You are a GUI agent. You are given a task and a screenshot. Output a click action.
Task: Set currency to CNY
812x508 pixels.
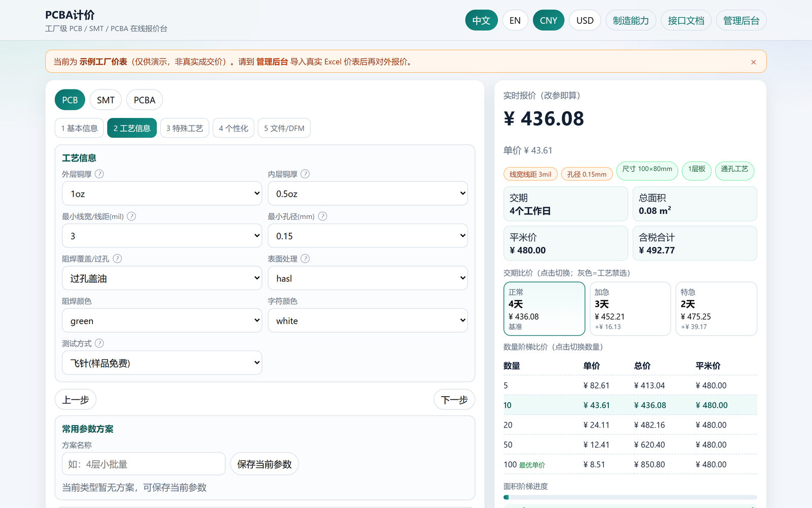click(x=549, y=20)
